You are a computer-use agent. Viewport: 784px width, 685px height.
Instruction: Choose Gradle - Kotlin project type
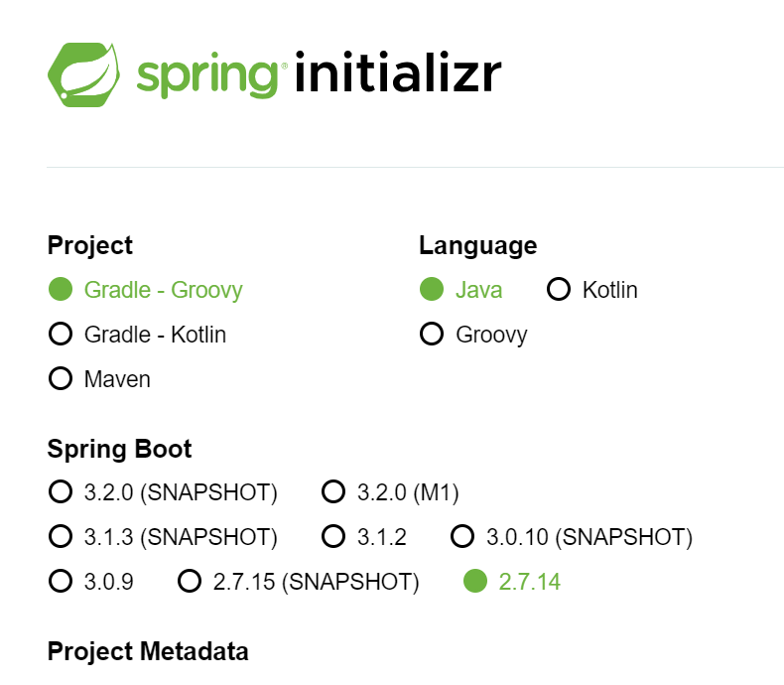(x=62, y=335)
